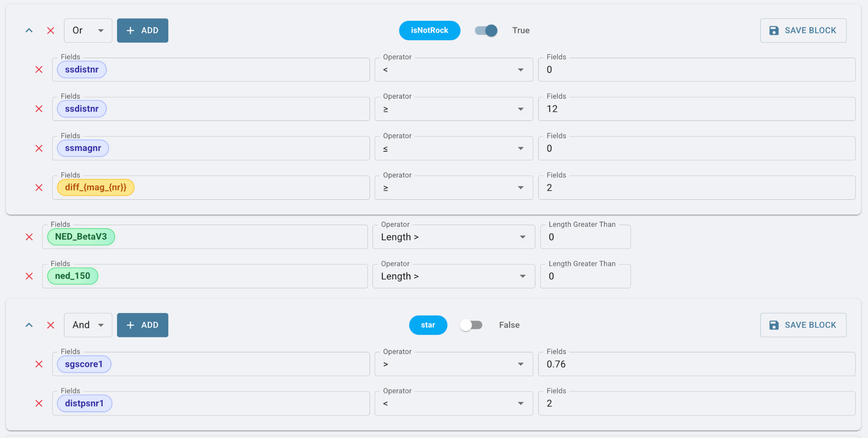Delete the isNotRock block with red X
Viewport: 868px width, 438px height.
[50, 31]
